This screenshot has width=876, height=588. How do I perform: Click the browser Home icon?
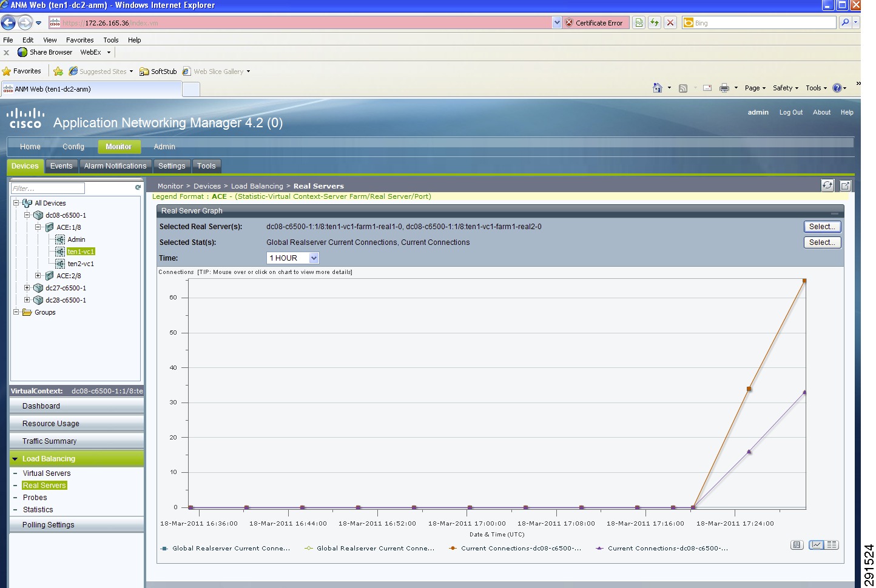click(658, 88)
